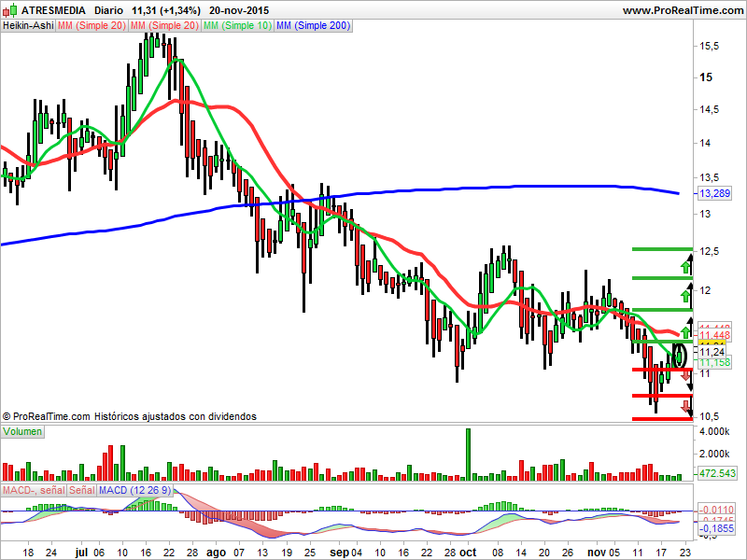The width and height of the screenshot is (747, 560).
Task: Click the ago month label on time axis
Action: point(216,553)
